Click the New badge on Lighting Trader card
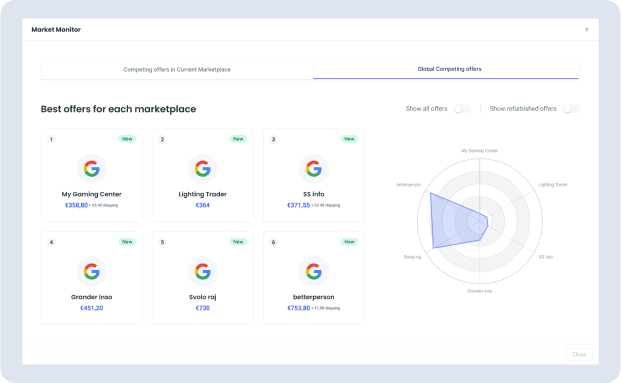This screenshot has width=621, height=383. click(x=238, y=139)
